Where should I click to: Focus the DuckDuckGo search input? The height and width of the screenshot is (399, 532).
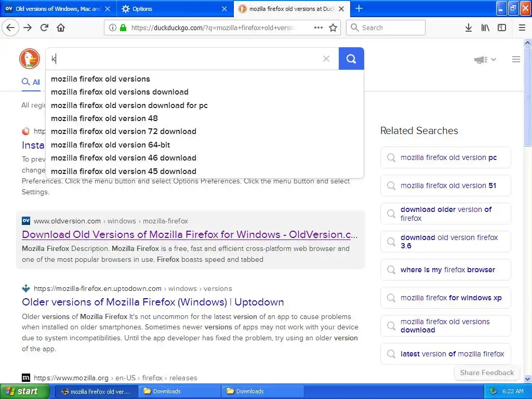coord(183,59)
